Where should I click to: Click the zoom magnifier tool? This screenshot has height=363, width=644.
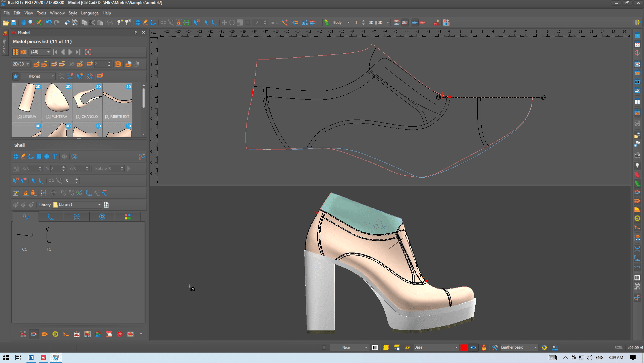click(31, 22)
